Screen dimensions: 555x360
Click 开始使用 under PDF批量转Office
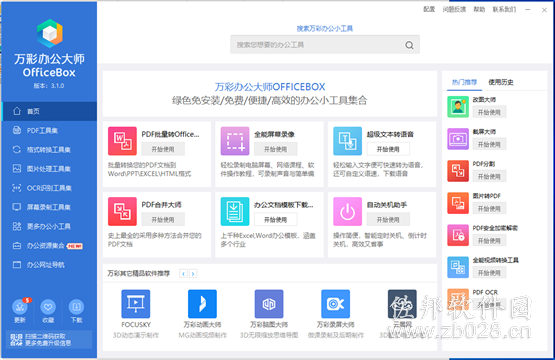tap(163, 149)
